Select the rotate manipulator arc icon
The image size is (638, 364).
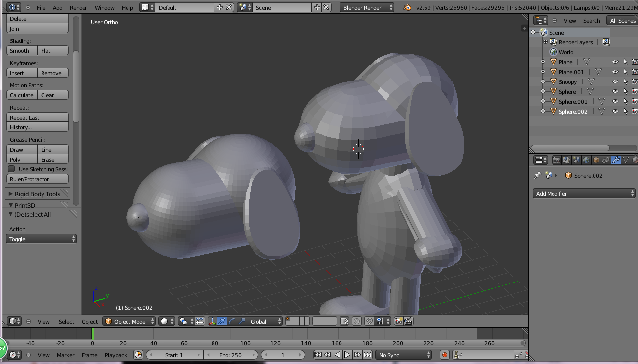232,321
